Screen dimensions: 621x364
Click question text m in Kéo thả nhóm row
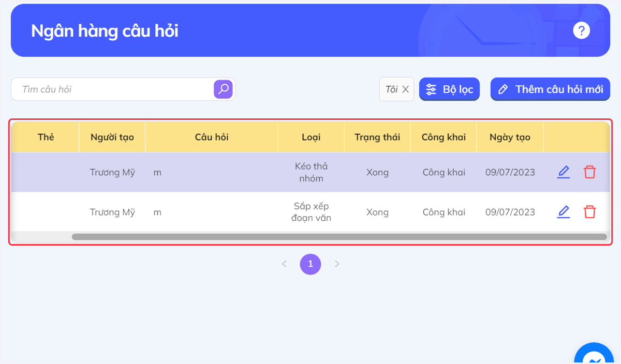click(x=157, y=173)
